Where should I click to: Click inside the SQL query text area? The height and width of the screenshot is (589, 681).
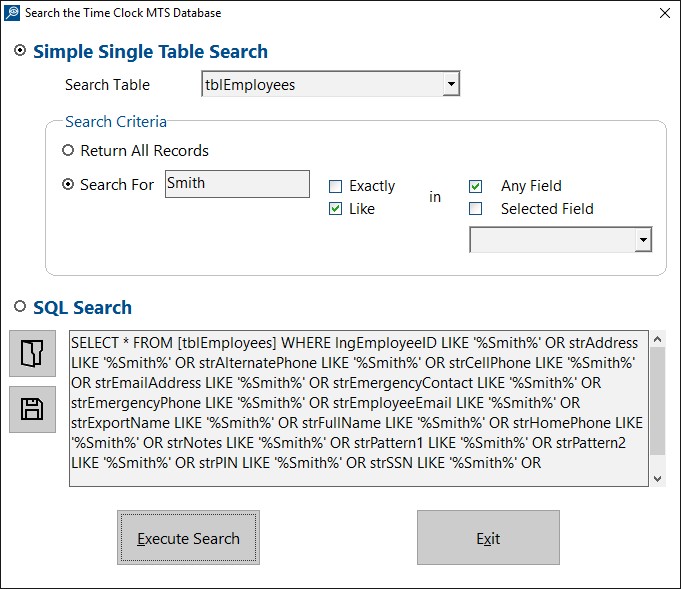[359, 408]
